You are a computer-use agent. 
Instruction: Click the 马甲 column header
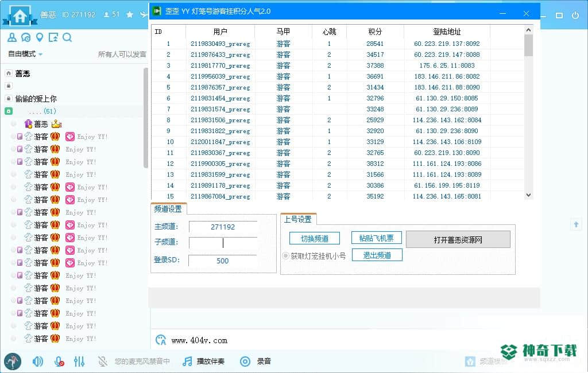283,32
